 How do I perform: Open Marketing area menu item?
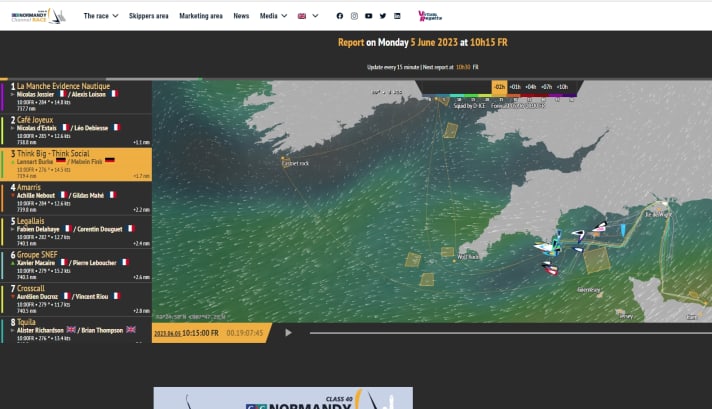(x=201, y=16)
